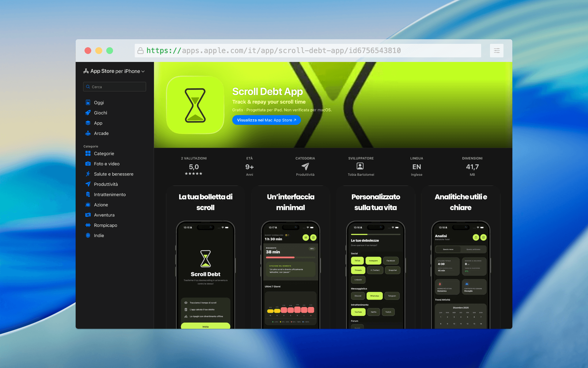This screenshot has width=588, height=368.
Task: Click the Salute e benessere runner icon
Action: 88,174
